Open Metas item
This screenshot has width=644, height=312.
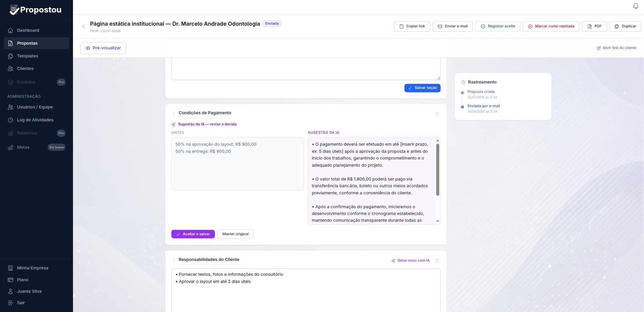(x=36, y=147)
